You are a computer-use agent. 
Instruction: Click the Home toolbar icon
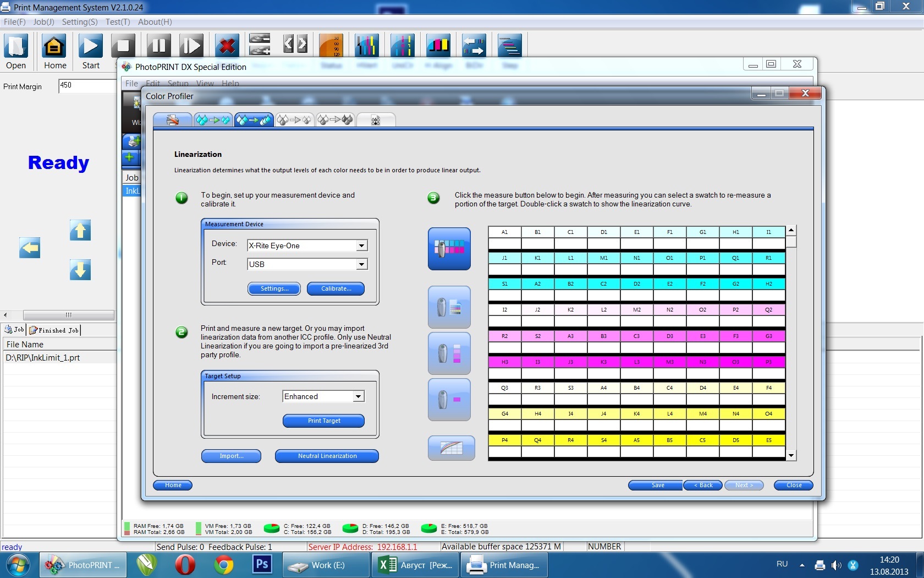click(x=54, y=46)
